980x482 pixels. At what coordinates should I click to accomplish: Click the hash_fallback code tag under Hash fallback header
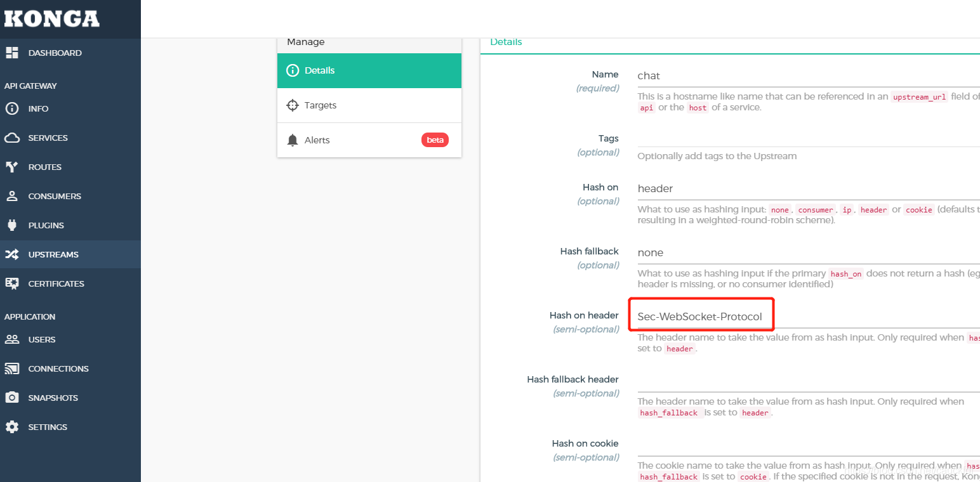[x=670, y=413]
